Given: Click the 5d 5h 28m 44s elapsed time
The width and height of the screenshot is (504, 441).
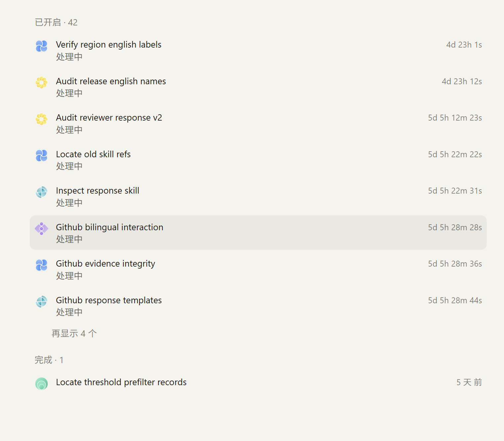Looking at the screenshot, I should 455,300.
